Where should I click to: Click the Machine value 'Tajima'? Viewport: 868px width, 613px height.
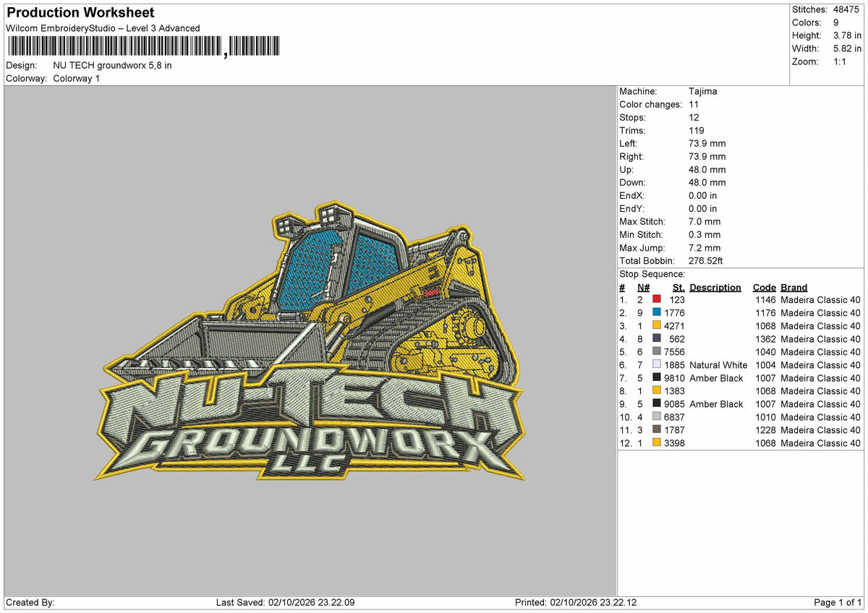click(703, 91)
